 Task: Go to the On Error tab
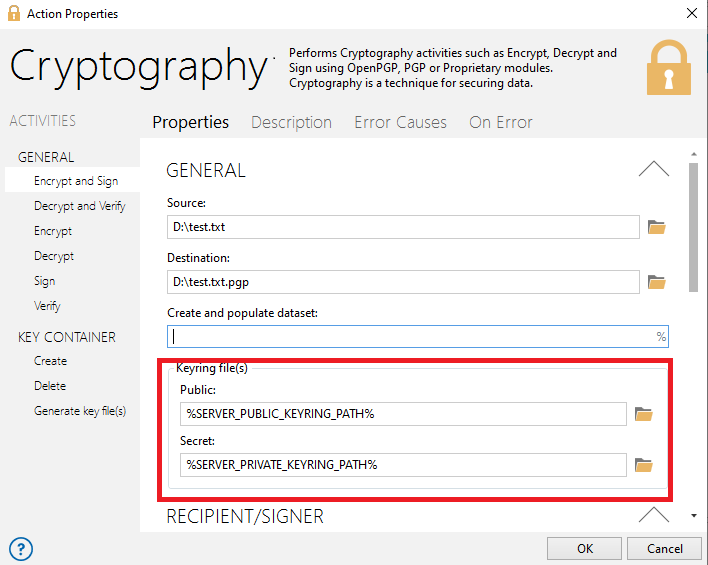[x=500, y=122]
